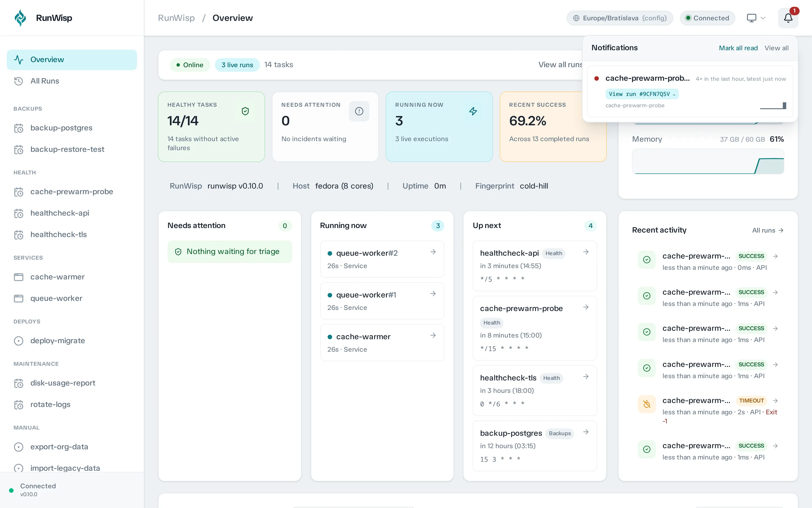Viewport: 812px width, 508px height.
Task: Click the cache-prewarm-probe notification sparkline
Action: [773, 106]
